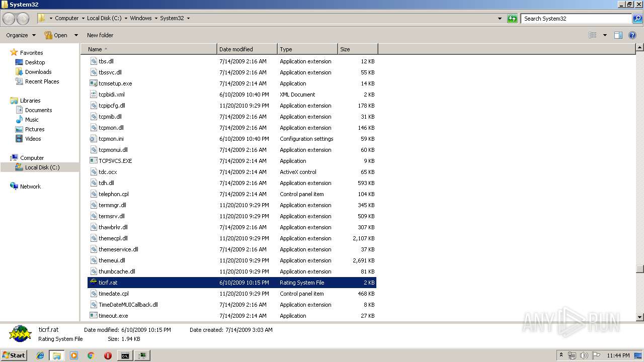
Task: Expand the Local Disk (C:) breadcrumb arrow
Action: pyautogui.click(x=126, y=18)
